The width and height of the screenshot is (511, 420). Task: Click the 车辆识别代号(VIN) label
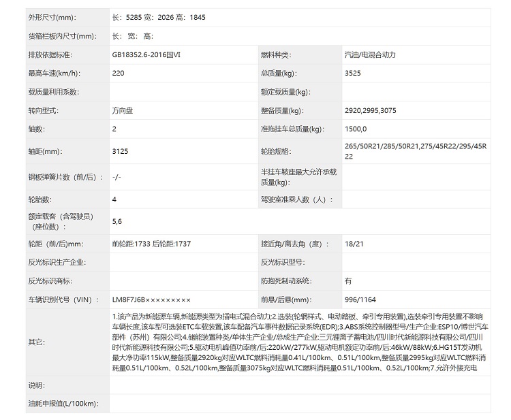[x=64, y=300]
